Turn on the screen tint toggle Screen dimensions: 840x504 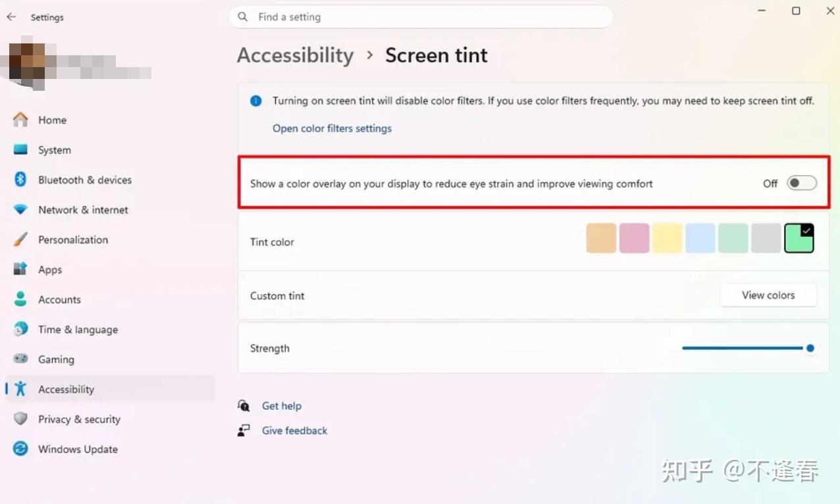[x=802, y=184]
